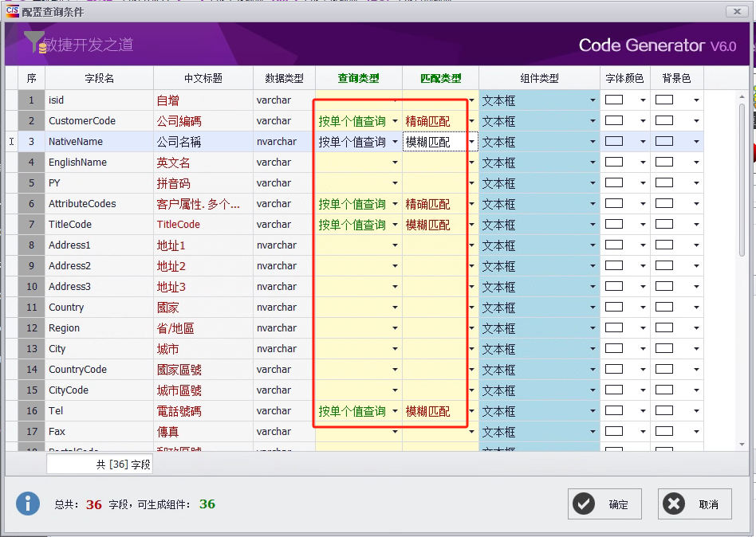Screen dimensions: 756x537
Task: Open query type dropdown for CustomerCode row
Action: point(395,121)
